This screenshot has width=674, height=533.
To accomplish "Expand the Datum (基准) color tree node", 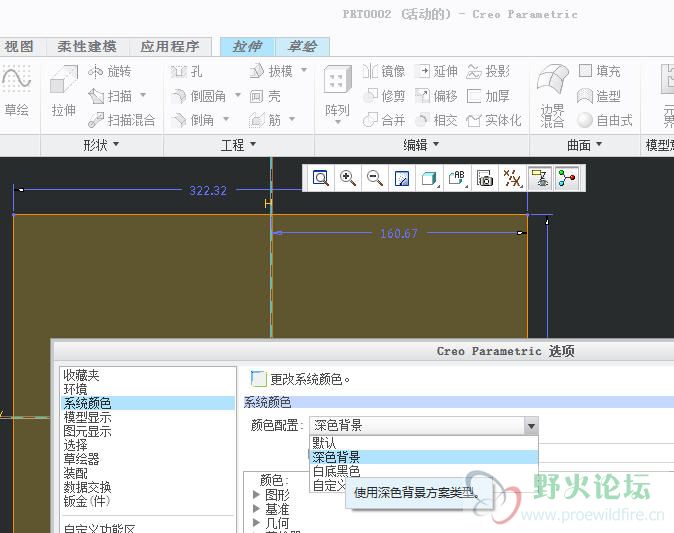I will point(257,509).
